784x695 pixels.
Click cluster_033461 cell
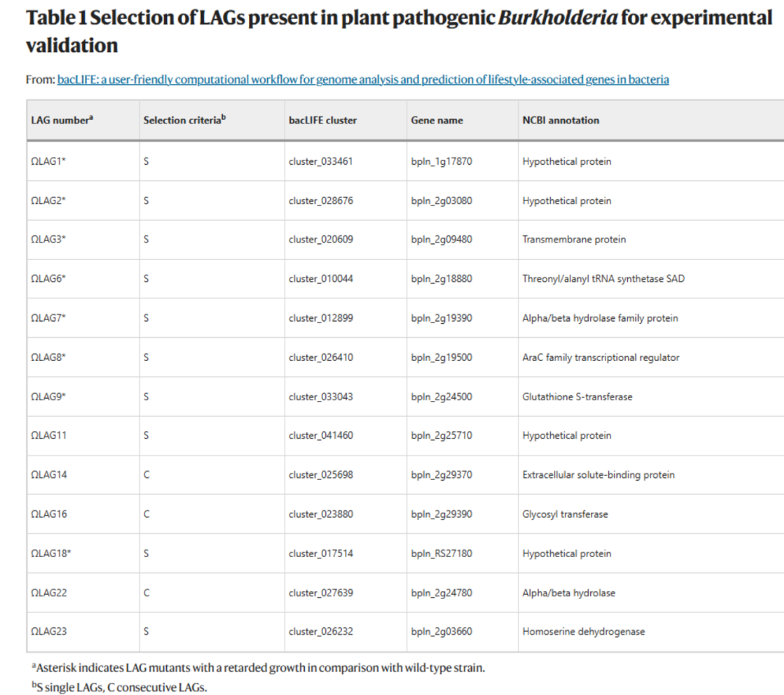321,161
